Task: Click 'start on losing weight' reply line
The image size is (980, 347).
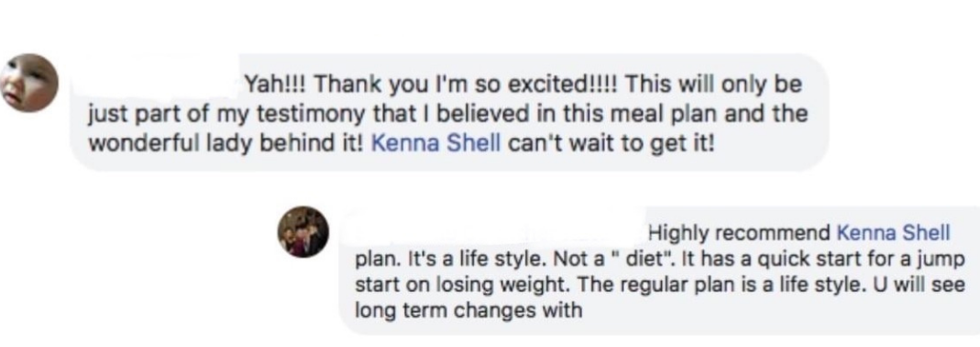Action: click(x=661, y=285)
